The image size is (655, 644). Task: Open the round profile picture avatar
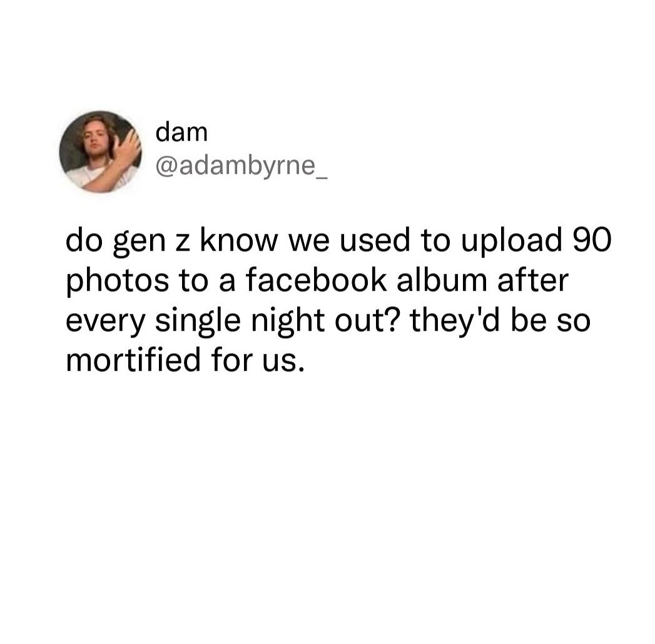pyautogui.click(x=100, y=152)
